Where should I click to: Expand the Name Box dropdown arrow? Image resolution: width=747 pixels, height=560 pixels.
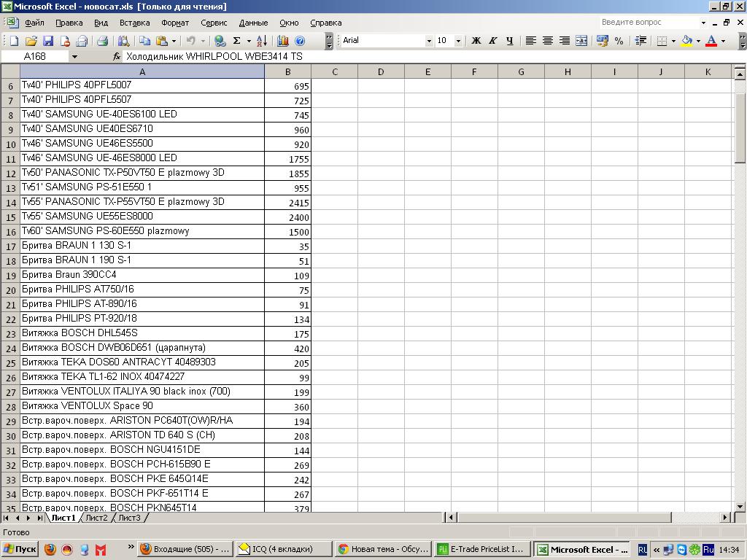(x=74, y=57)
